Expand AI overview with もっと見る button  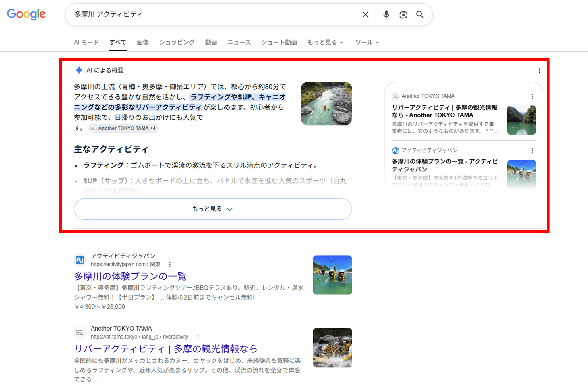213,209
